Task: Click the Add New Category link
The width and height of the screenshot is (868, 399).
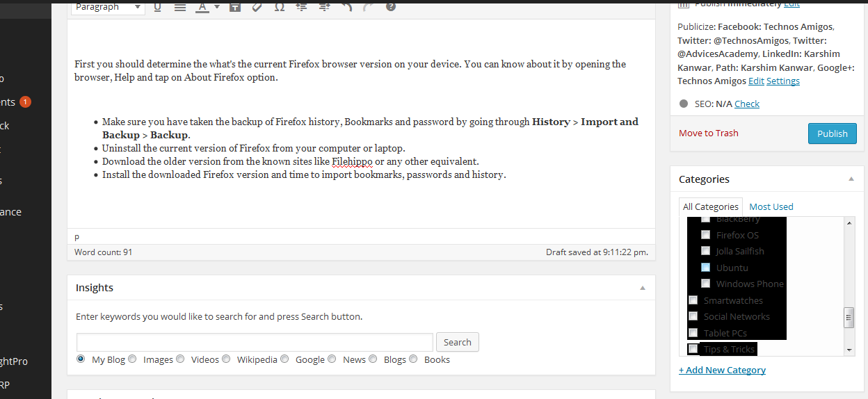Action: 722,370
